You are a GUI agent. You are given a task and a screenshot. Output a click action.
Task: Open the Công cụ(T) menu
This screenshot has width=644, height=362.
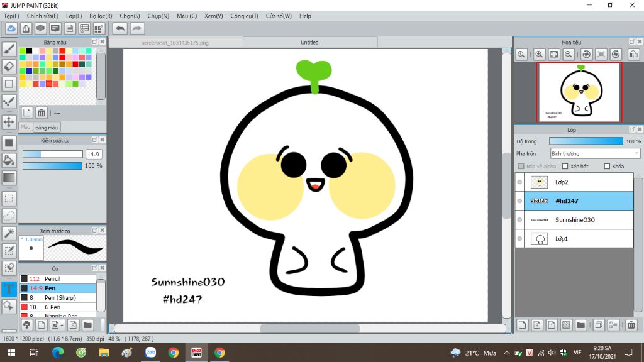(245, 16)
